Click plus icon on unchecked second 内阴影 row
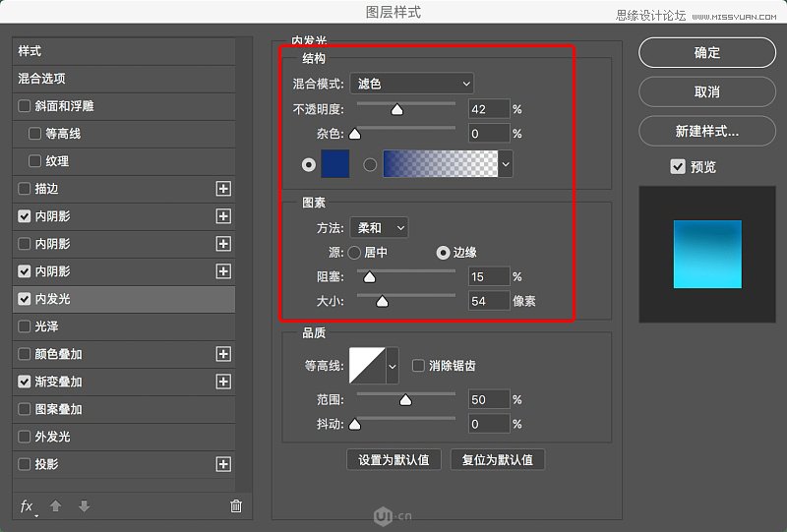 [223, 244]
